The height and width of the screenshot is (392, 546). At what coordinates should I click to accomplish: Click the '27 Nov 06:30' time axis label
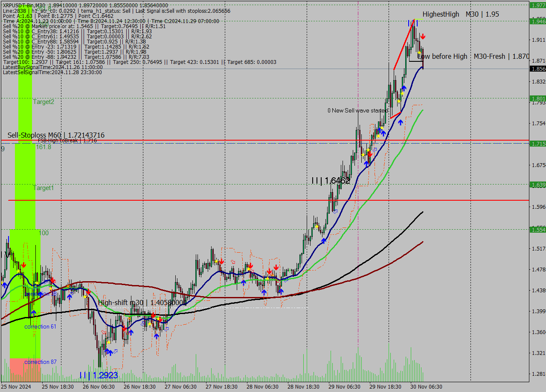(x=181, y=387)
